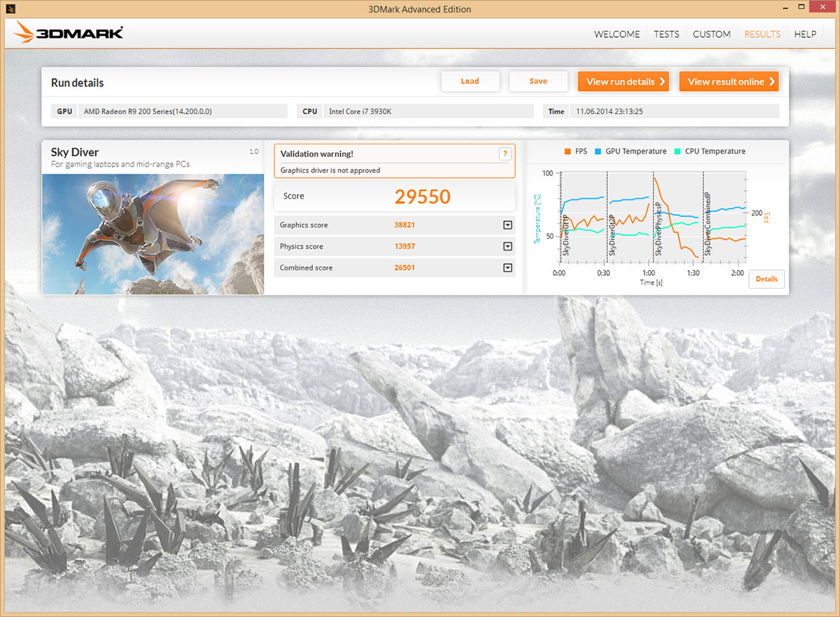The image size is (840, 617).
Task: Click the SkyDiverCombinedP marker in chart
Action: (x=708, y=223)
